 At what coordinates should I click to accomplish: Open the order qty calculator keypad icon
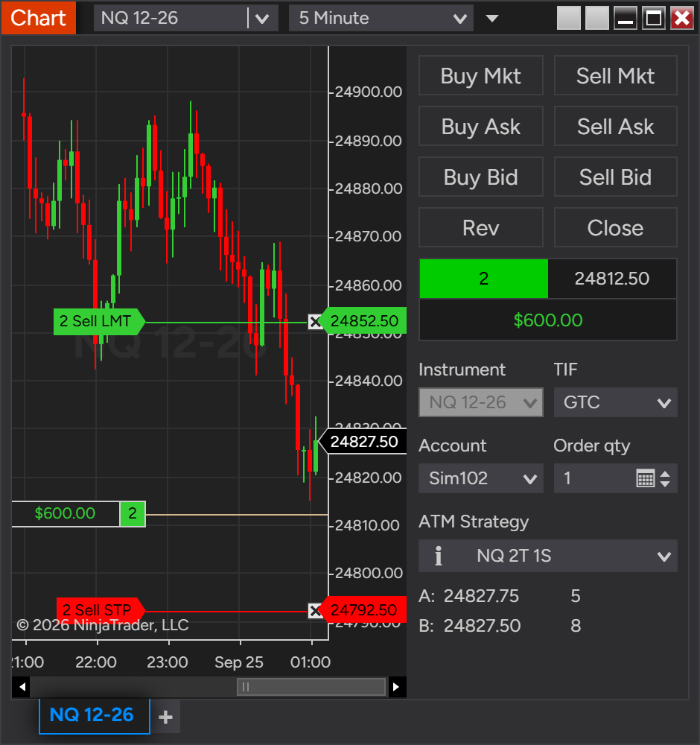645,478
